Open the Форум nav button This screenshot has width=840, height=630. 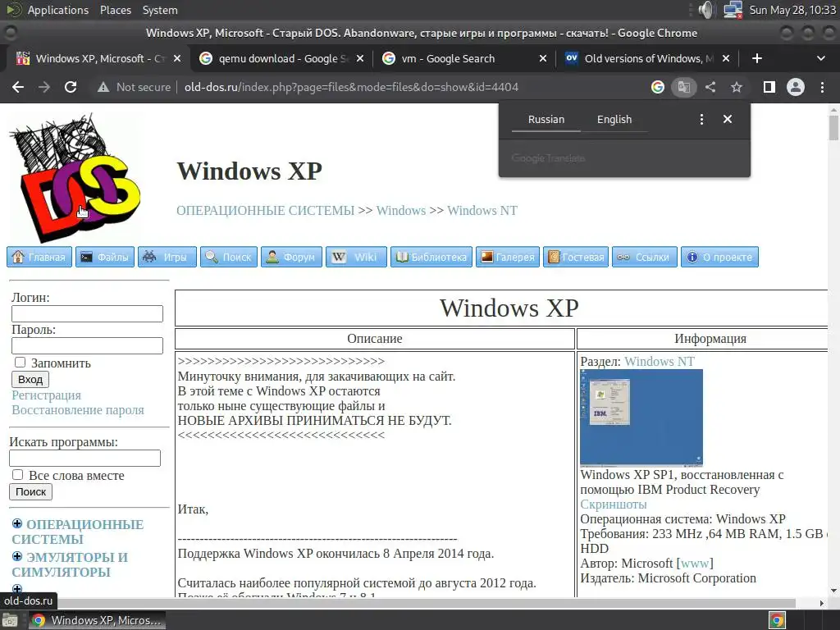click(x=291, y=257)
